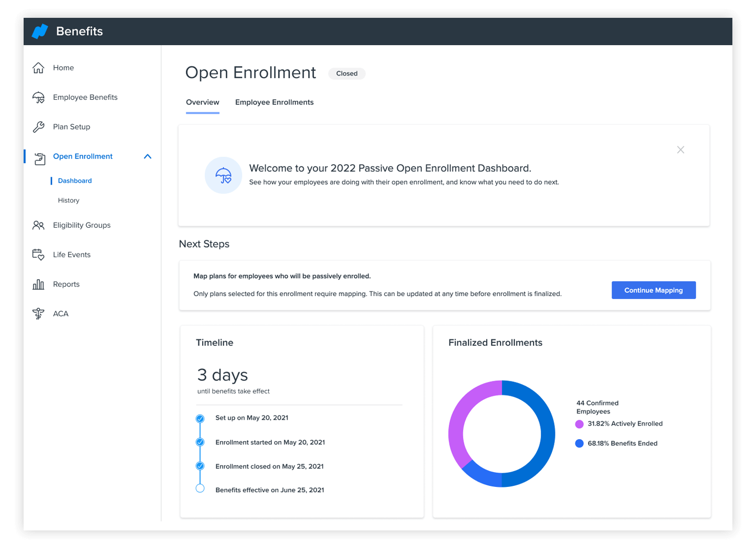This screenshot has height=553, width=756.
Task: Click the Life Events calendar icon
Action: (x=38, y=254)
